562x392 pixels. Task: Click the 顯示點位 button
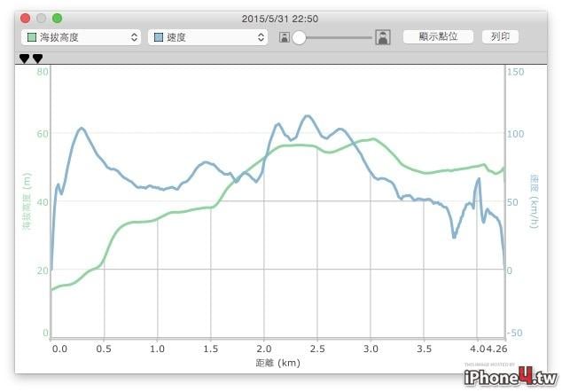[x=438, y=36]
